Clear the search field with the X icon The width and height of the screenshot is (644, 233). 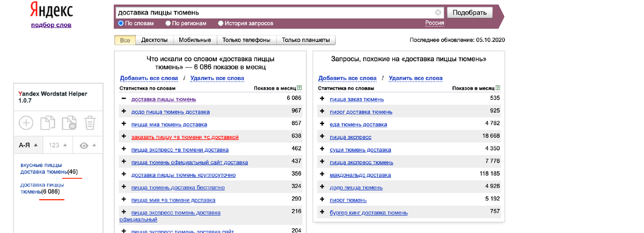(438, 12)
